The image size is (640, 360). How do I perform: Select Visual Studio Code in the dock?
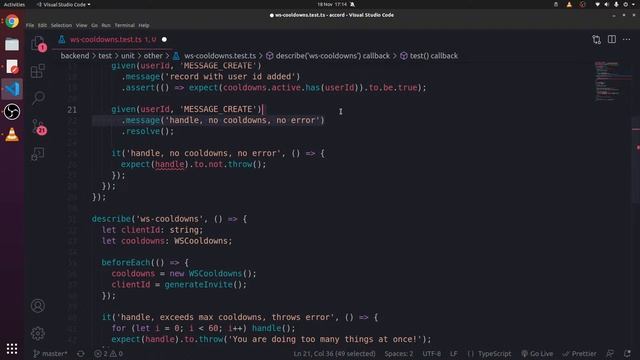pyautogui.click(x=12, y=89)
